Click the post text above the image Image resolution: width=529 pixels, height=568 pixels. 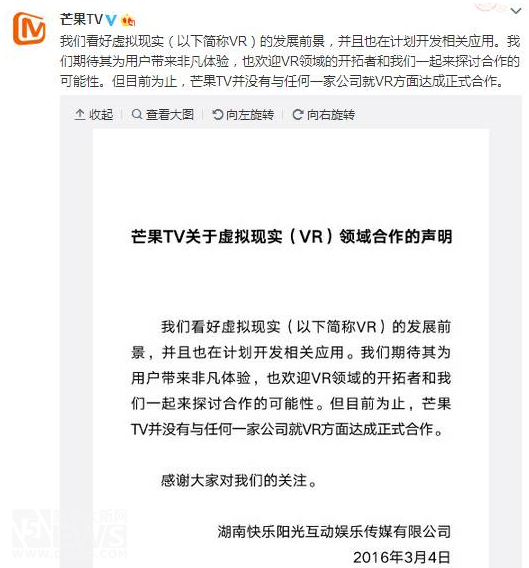290,61
